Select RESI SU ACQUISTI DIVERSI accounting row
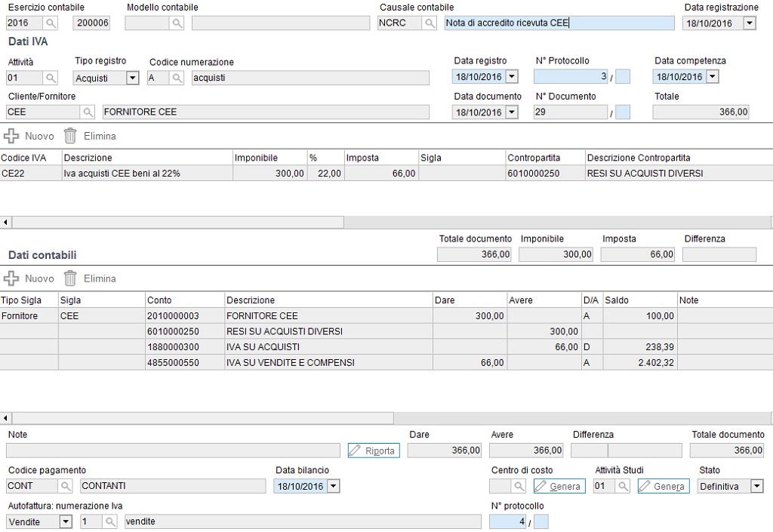The image size is (773, 532). pos(386,331)
